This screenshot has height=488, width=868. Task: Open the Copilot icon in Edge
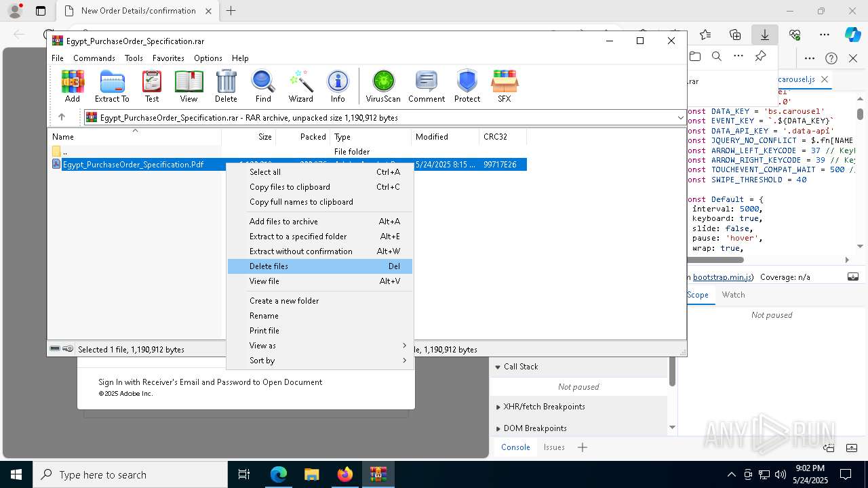852,35
